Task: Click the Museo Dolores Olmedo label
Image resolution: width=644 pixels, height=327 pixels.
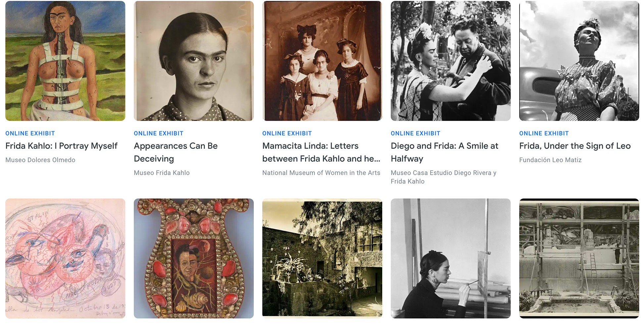Action: click(40, 160)
